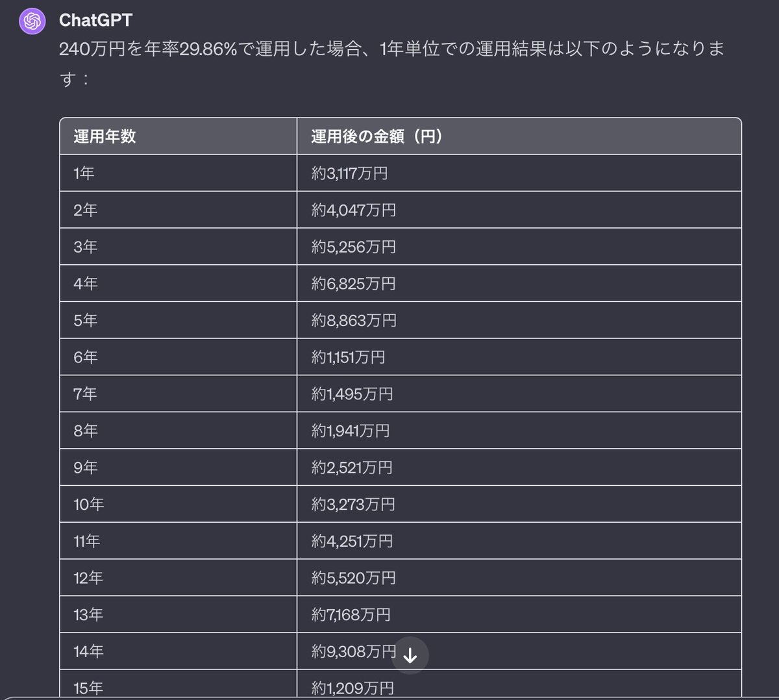Click the intro text mentioning 年率29.86%

(389, 49)
